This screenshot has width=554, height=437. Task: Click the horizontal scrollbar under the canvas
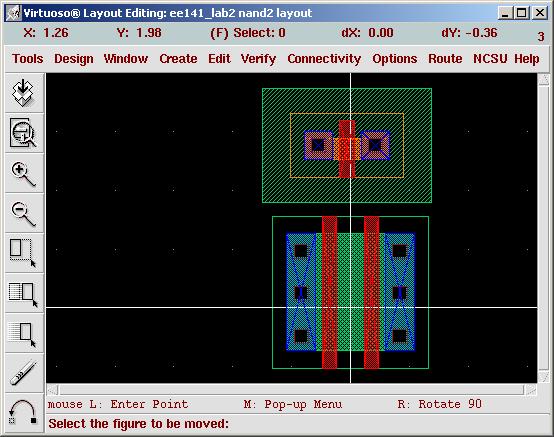(291, 390)
